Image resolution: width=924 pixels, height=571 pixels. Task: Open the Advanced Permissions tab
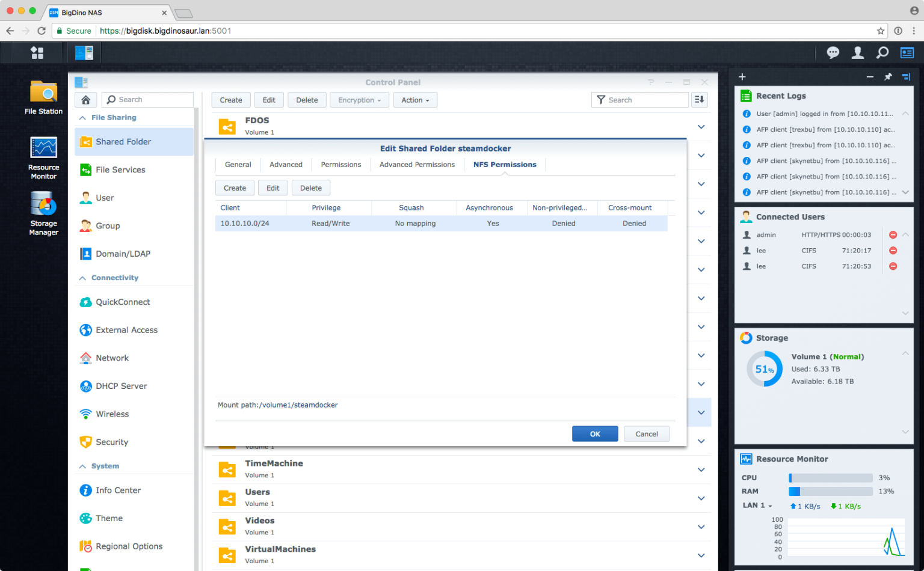pyautogui.click(x=417, y=164)
